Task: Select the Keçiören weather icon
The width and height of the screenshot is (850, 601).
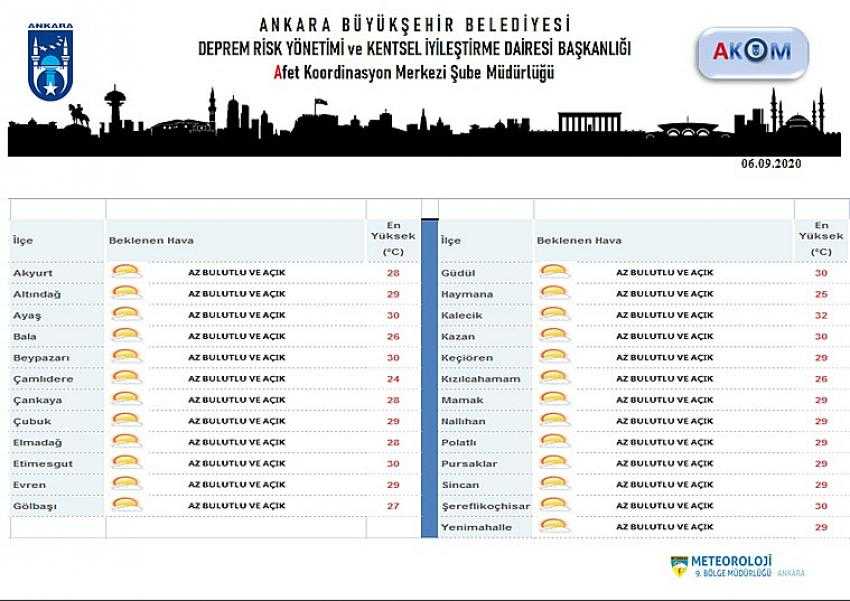Action: [x=554, y=357]
